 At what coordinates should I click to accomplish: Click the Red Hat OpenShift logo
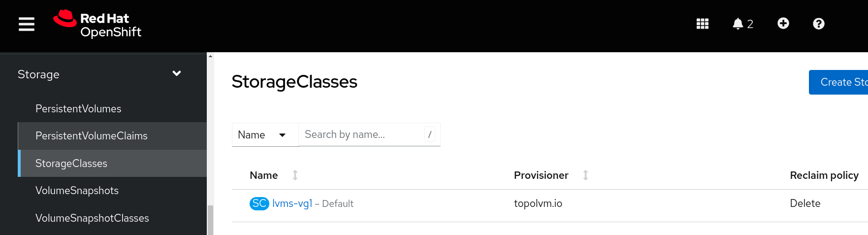97,25
